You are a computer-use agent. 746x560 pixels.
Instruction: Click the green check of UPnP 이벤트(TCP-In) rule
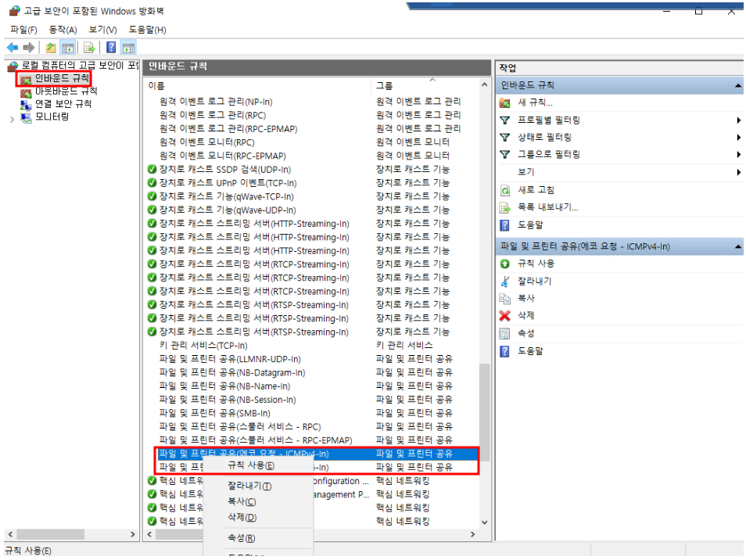click(152, 183)
